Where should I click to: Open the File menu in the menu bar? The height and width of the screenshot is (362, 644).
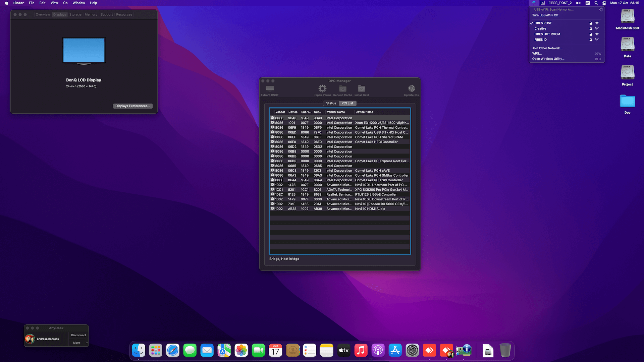point(32,3)
